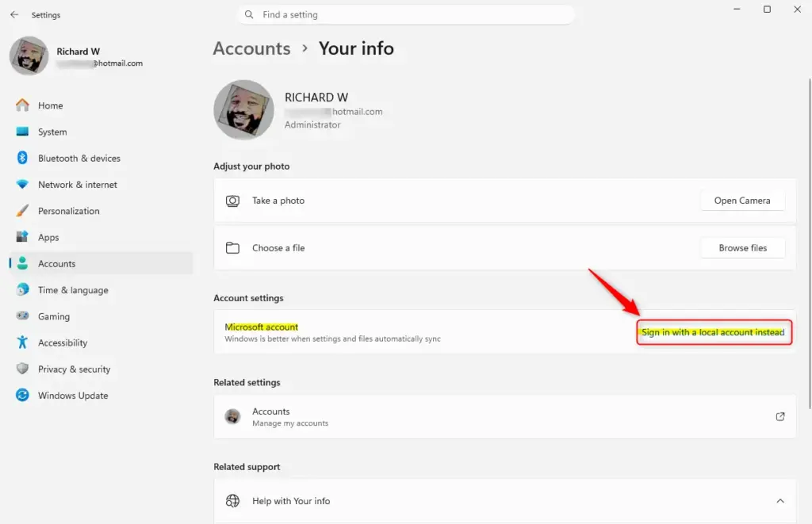Collapse the Help with Your info section

[x=780, y=501]
